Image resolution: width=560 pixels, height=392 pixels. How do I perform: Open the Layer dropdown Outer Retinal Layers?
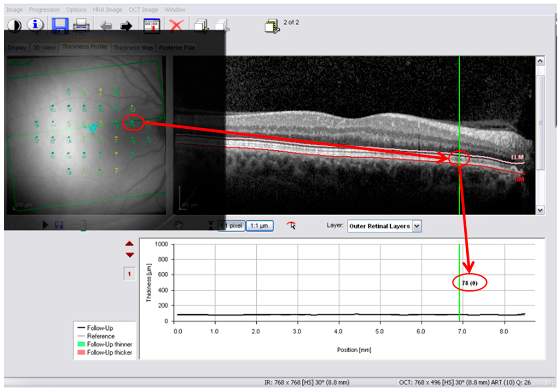[384, 226]
